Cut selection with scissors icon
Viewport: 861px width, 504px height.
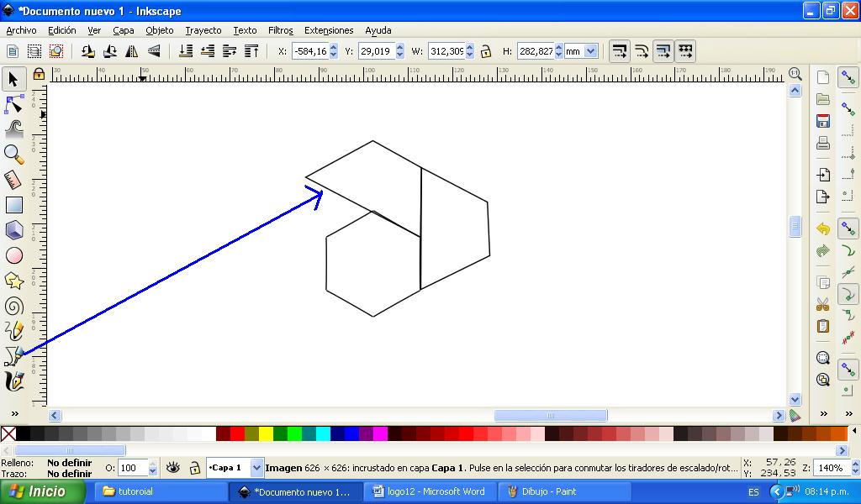[822, 304]
